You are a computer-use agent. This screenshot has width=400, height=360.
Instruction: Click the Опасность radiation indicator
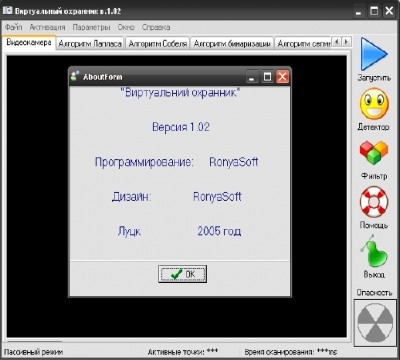(375, 322)
